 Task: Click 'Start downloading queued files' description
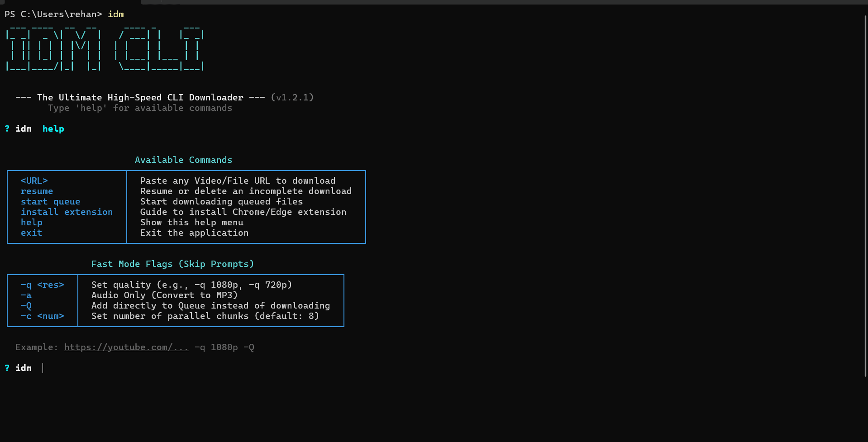221,201
